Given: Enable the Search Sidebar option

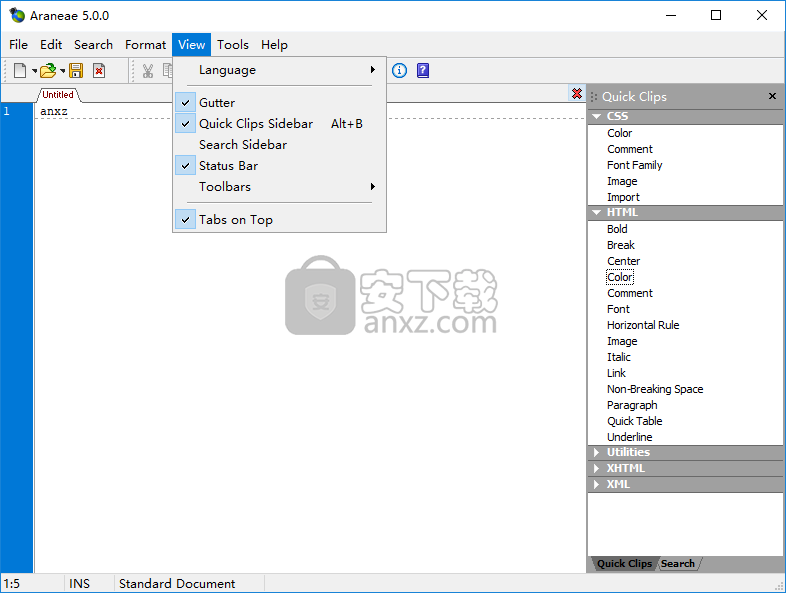Looking at the screenshot, I should click(x=279, y=144).
